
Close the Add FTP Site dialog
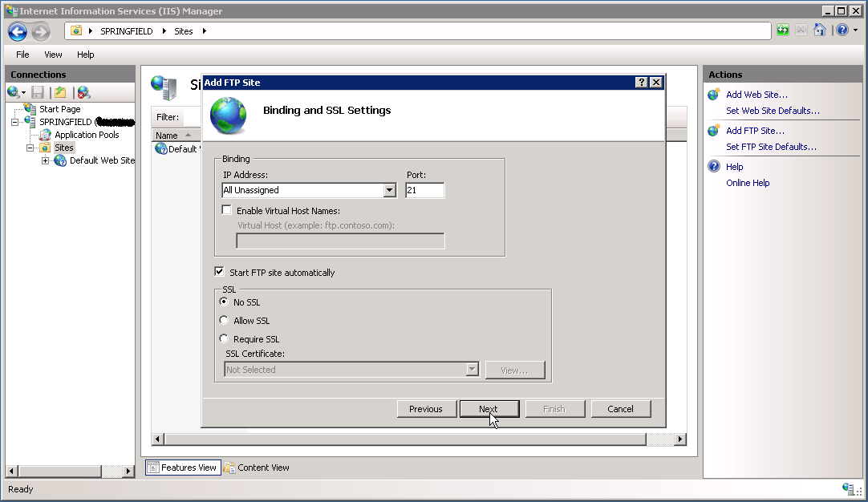pyautogui.click(x=656, y=82)
